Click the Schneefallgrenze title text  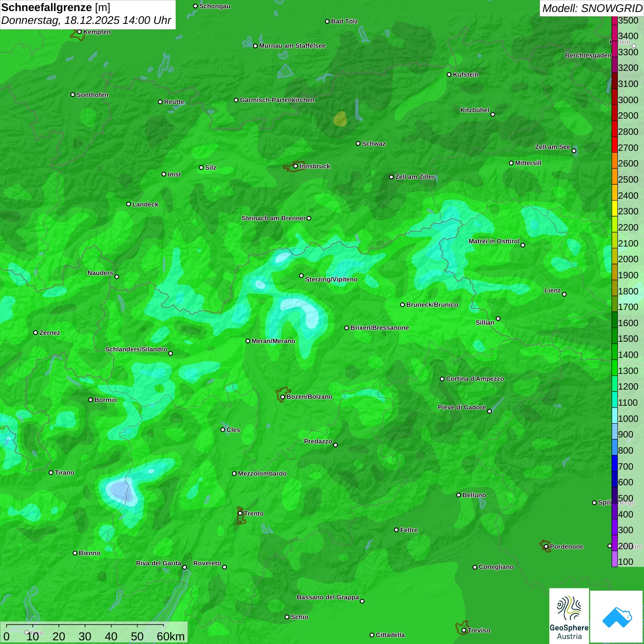tap(46, 7)
